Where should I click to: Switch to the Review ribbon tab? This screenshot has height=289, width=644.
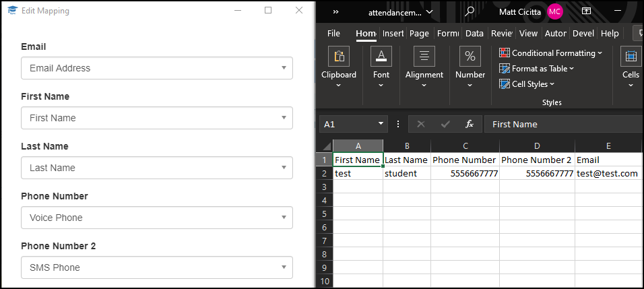[x=502, y=34]
